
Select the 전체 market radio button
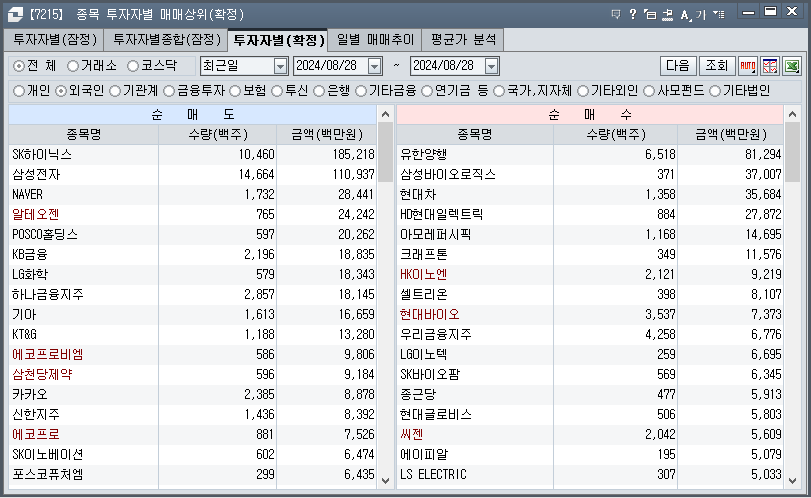coord(19,66)
